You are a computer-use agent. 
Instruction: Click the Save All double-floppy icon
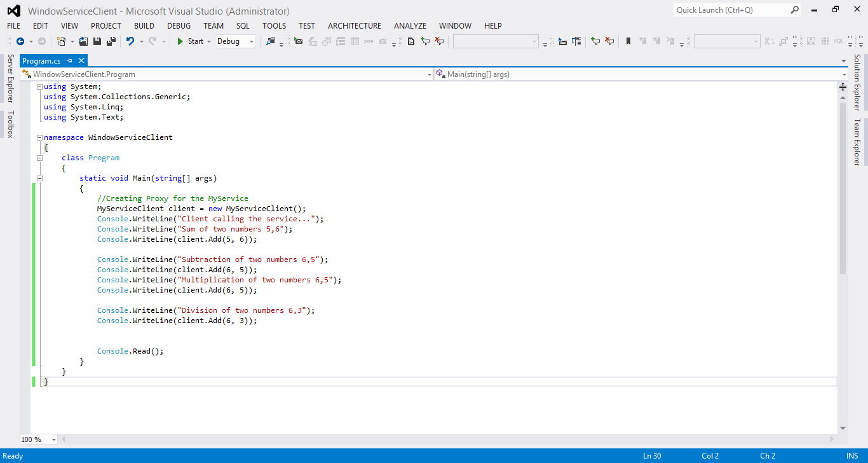pyautogui.click(x=111, y=41)
